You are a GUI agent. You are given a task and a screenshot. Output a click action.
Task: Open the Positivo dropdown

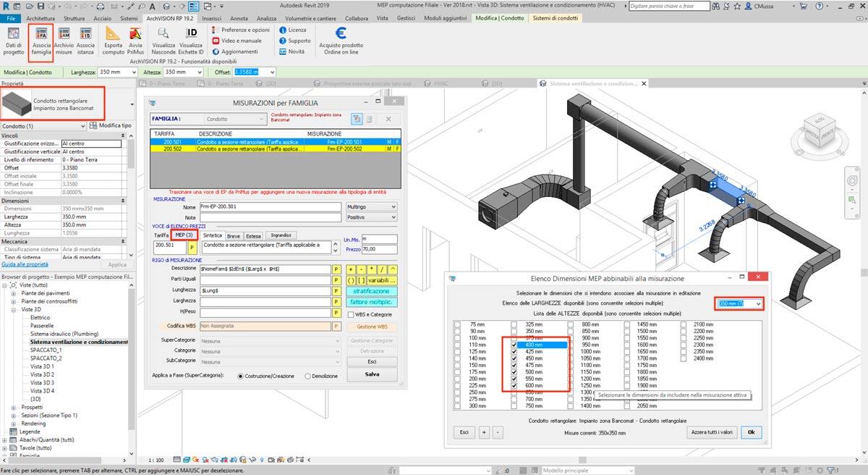[372, 217]
